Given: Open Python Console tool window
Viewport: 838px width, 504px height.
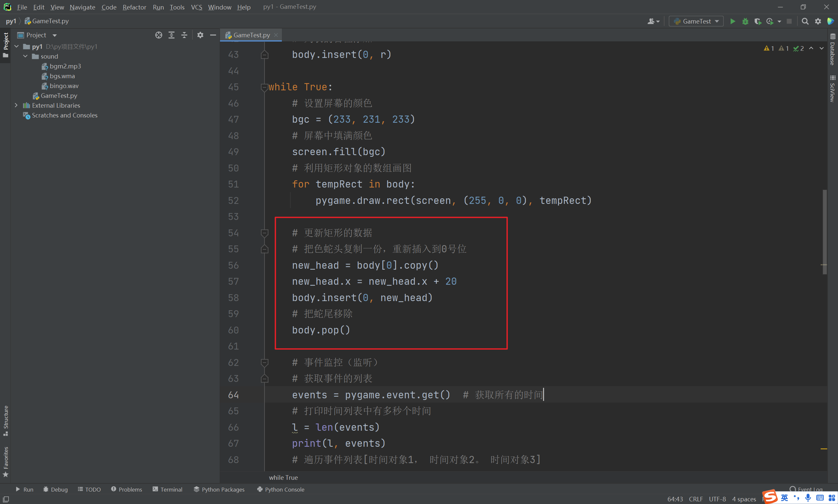Looking at the screenshot, I should coord(281,489).
